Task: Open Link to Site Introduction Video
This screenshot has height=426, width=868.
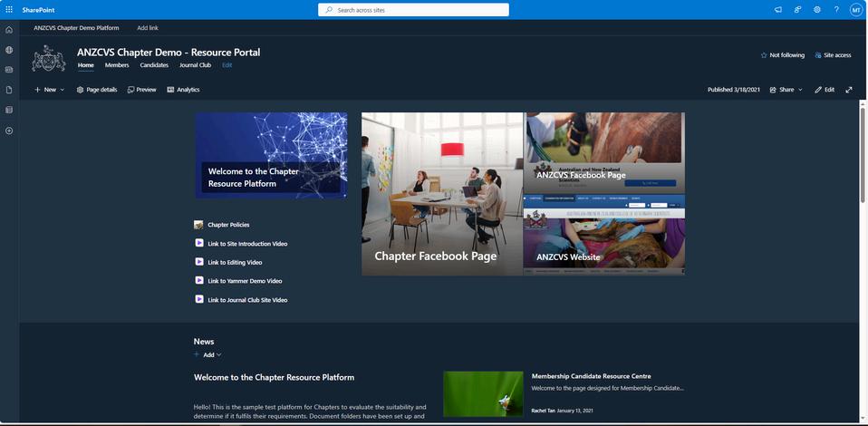Action: (247, 244)
